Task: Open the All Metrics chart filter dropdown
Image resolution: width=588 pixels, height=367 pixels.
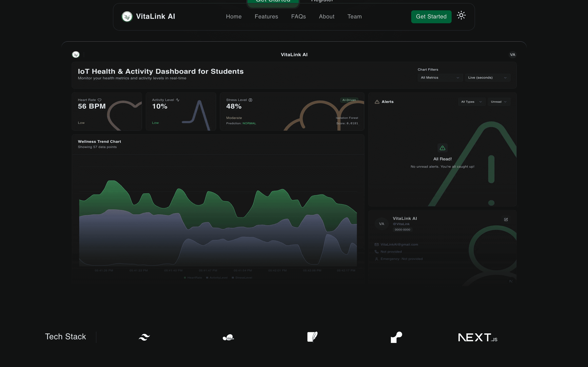Action: coord(440,78)
